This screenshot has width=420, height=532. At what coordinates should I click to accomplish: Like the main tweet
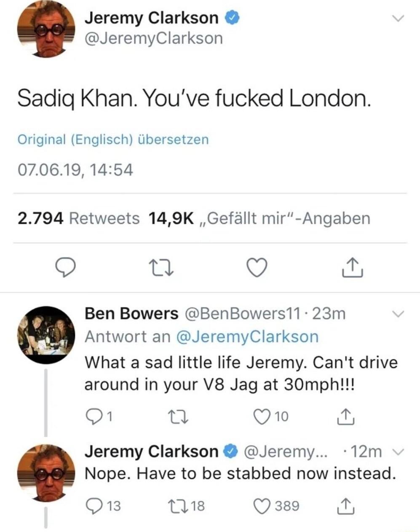[x=257, y=267]
